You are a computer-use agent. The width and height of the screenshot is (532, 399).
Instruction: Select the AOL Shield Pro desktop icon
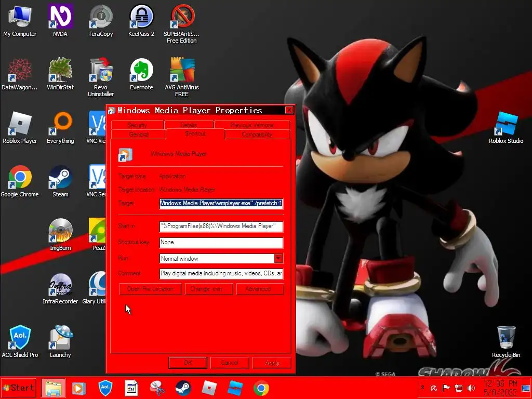(x=20, y=342)
